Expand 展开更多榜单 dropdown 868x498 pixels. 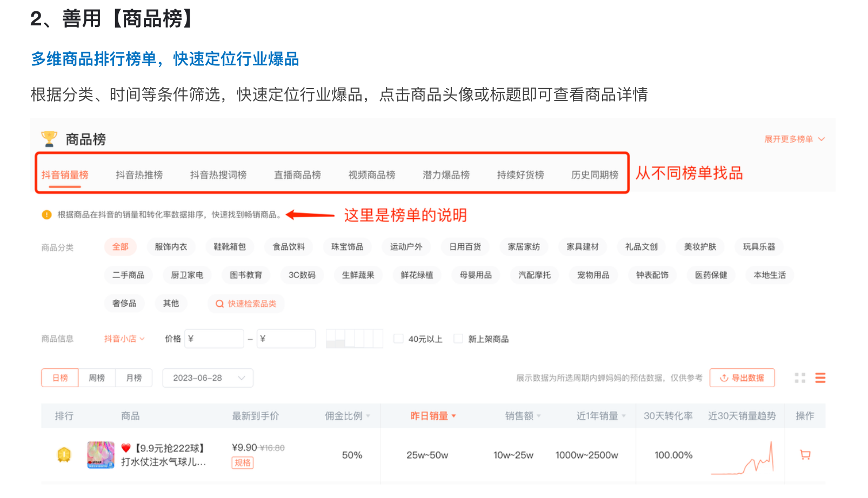tap(794, 139)
